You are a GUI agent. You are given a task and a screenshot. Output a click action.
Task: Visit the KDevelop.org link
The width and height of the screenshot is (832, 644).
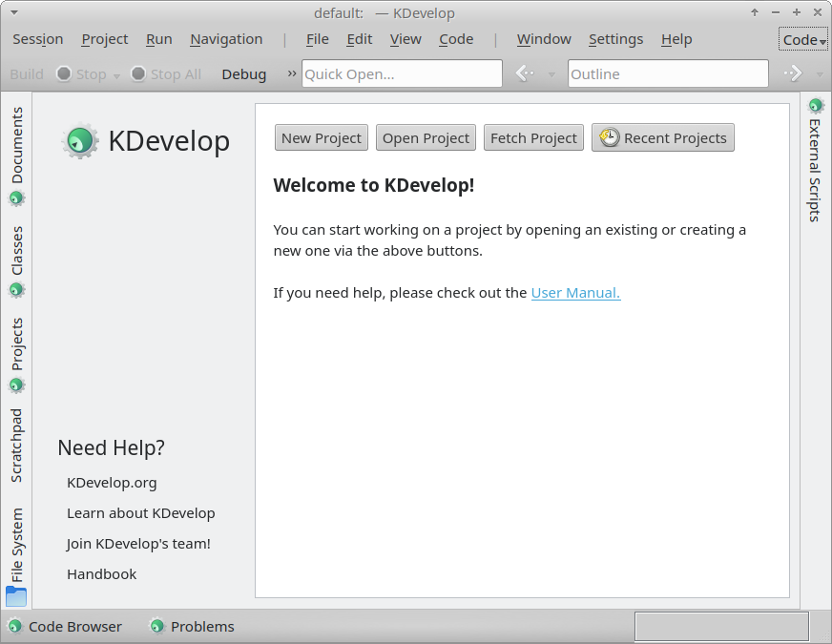[x=112, y=483]
